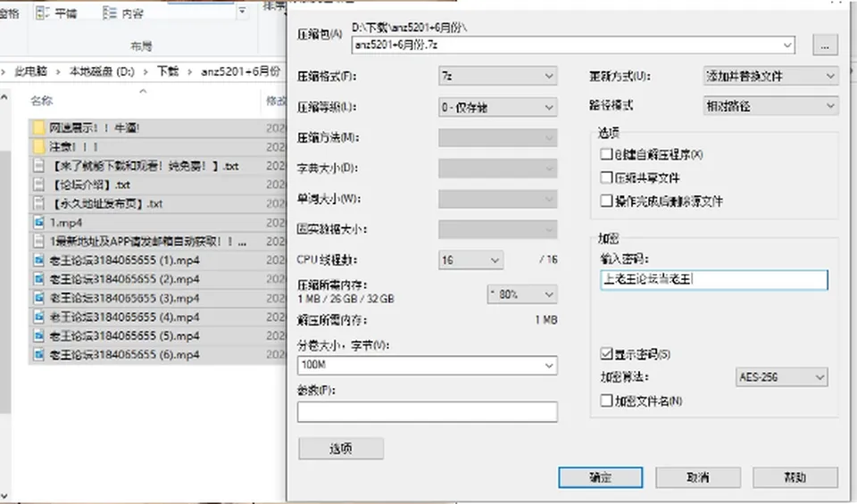The image size is (857, 504).
Task: Click icon of 老王论坛3184065655 (4).mp4
Action: pyautogui.click(x=38, y=317)
